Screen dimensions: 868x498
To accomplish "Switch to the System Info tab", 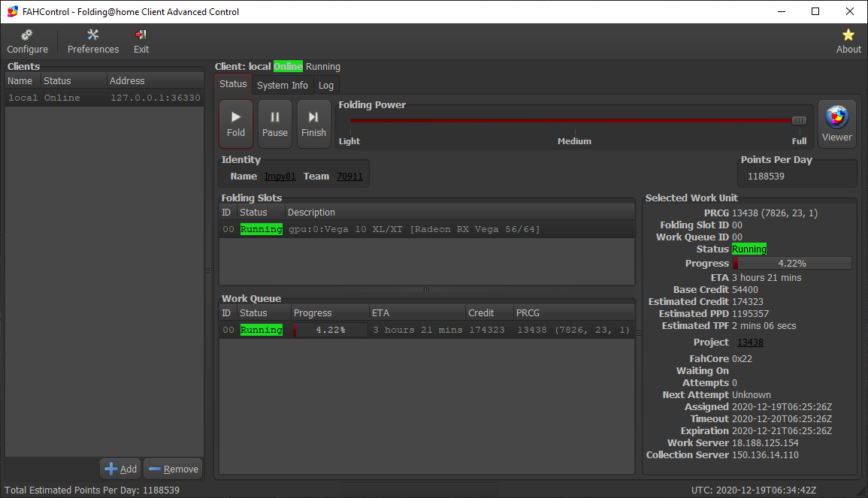I will (283, 85).
